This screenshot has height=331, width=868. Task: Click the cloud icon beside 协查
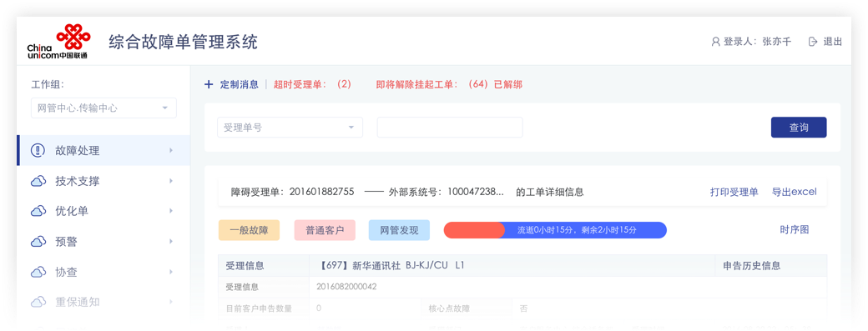point(38,272)
